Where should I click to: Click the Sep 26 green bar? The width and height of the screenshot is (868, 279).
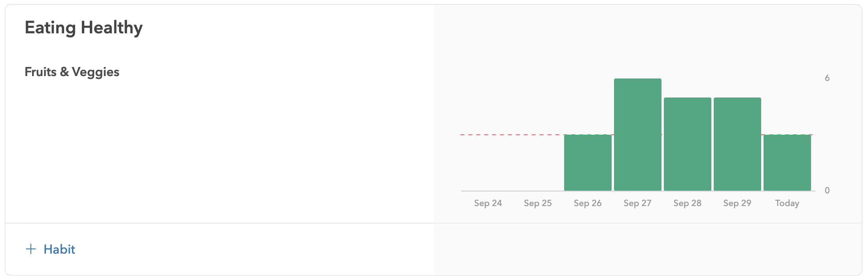point(588,162)
